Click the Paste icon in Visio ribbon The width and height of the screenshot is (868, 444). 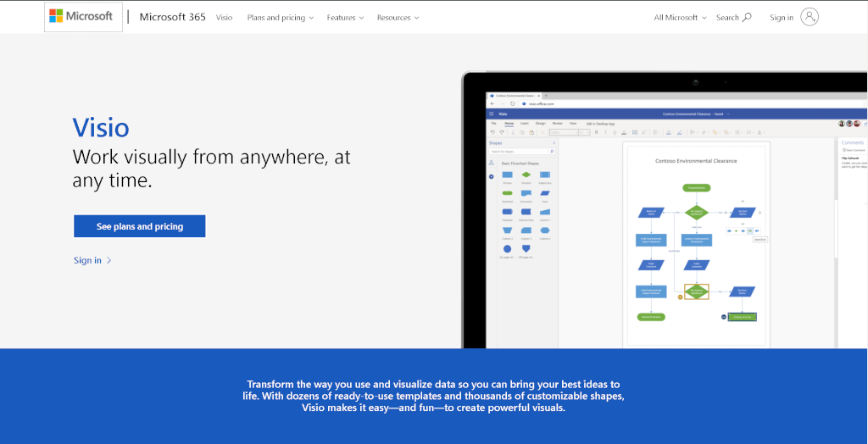pyautogui.click(x=531, y=132)
